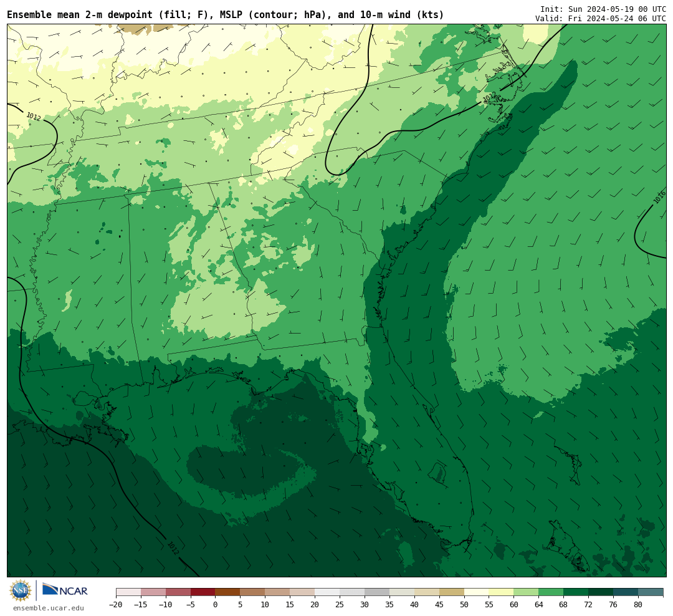Viewport: 673px width, 616px height.
Task: Click the NCAR logo
Action: tap(65, 590)
